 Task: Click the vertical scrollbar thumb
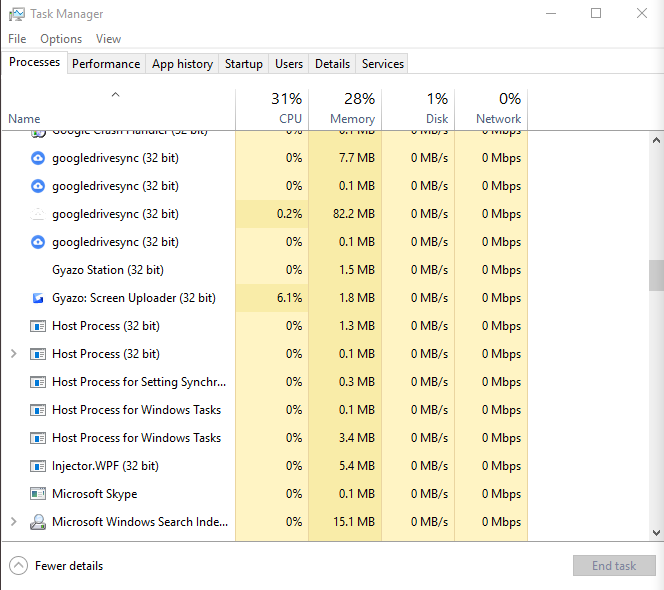point(656,275)
